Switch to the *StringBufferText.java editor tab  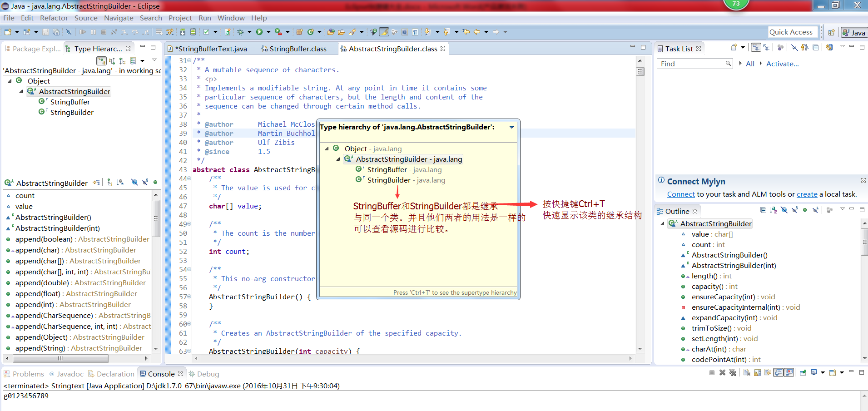tap(208, 49)
